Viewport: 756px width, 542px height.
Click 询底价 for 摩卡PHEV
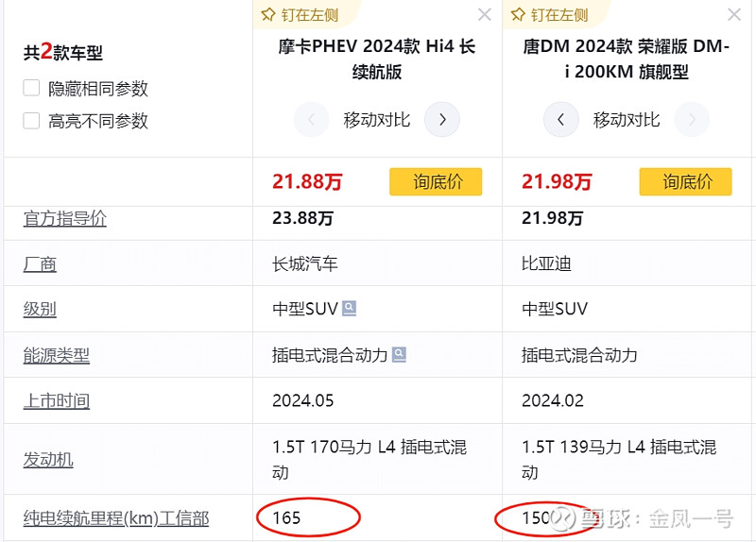point(436,181)
